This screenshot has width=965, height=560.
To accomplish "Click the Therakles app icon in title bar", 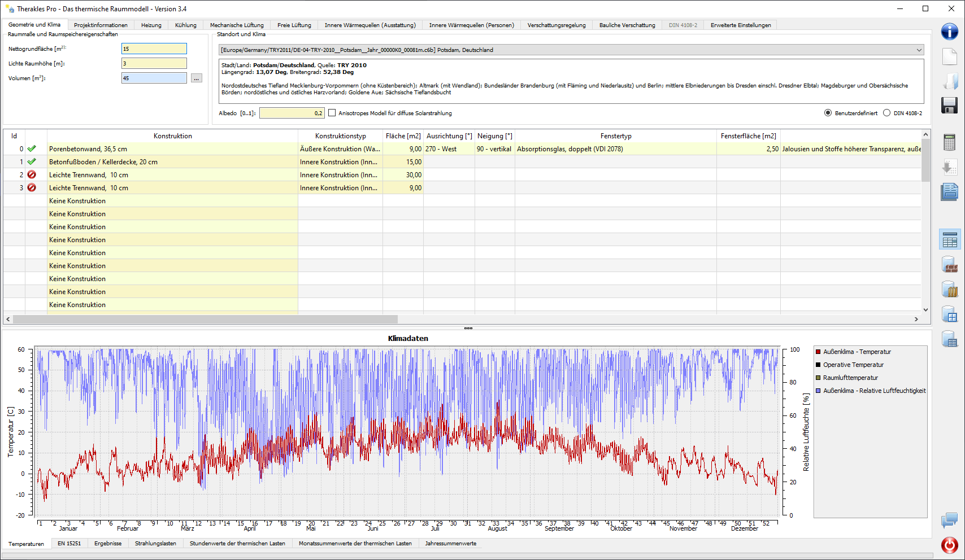I will coord(10,9).
